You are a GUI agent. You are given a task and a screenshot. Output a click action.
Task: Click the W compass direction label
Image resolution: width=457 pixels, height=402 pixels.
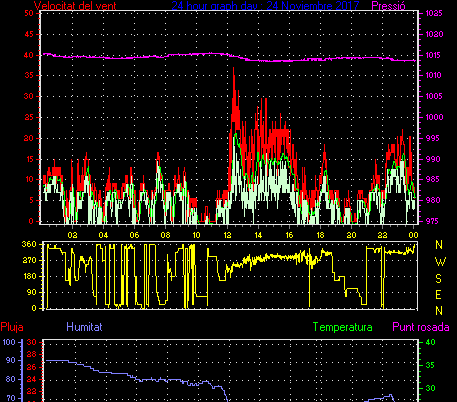tap(440, 262)
